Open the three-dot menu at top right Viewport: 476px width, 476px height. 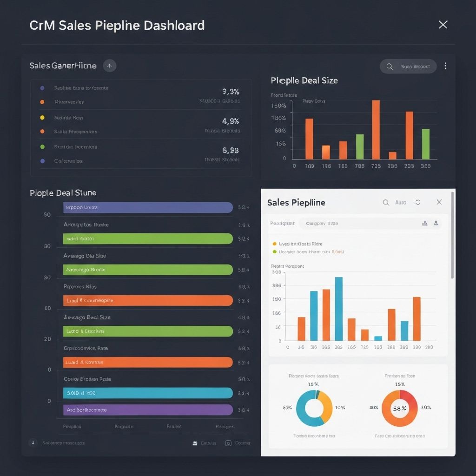click(445, 66)
